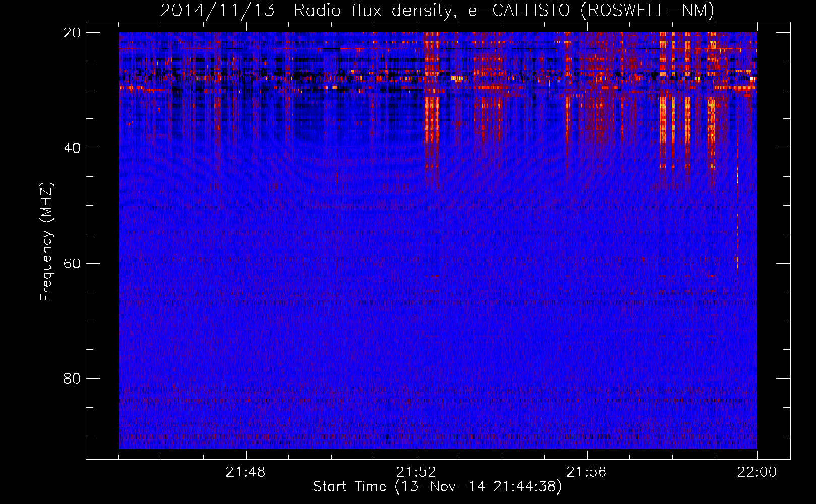Click the 21:48 time tick label
Viewport: 816px width, 504px height.
click(246, 472)
